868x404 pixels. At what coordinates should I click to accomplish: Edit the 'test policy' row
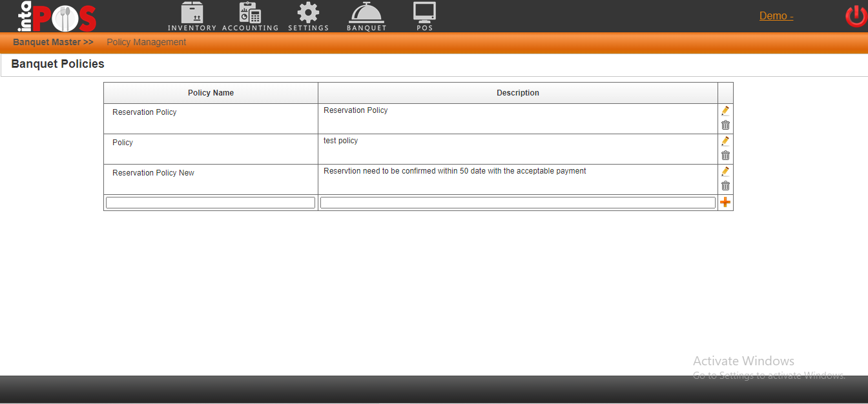[x=725, y=141]
